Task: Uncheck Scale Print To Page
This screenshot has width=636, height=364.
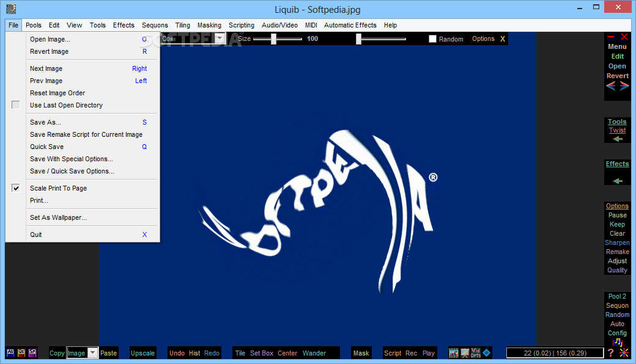Action: [16, 188]
